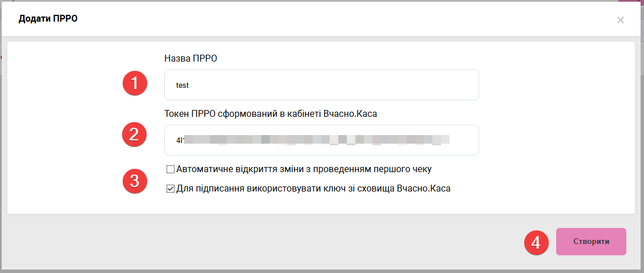
Task: Click the red step 1 badge
Action: pyautogui.click(x=135, y=84)
